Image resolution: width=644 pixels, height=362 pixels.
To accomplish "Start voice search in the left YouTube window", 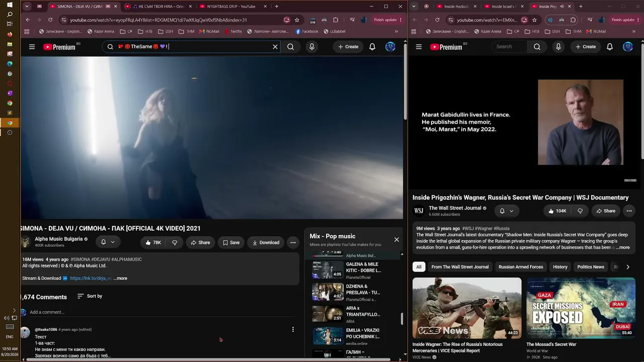I will point(312,47).
